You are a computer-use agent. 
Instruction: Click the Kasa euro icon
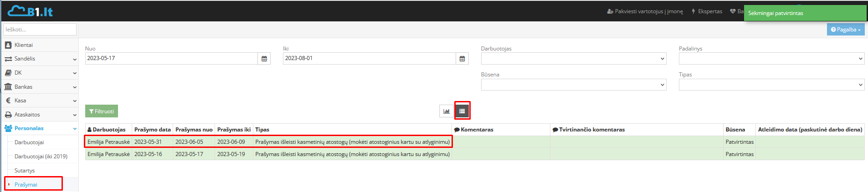8,101
